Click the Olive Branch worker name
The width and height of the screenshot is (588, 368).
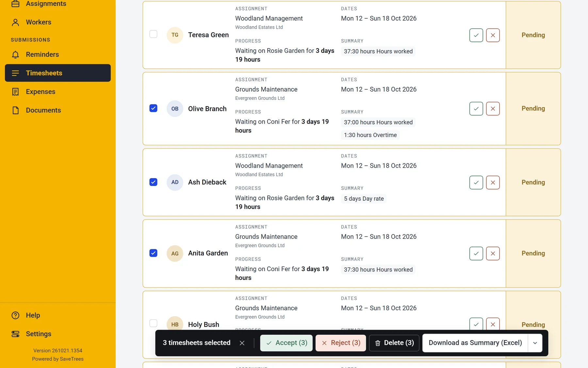pos(207,109)
